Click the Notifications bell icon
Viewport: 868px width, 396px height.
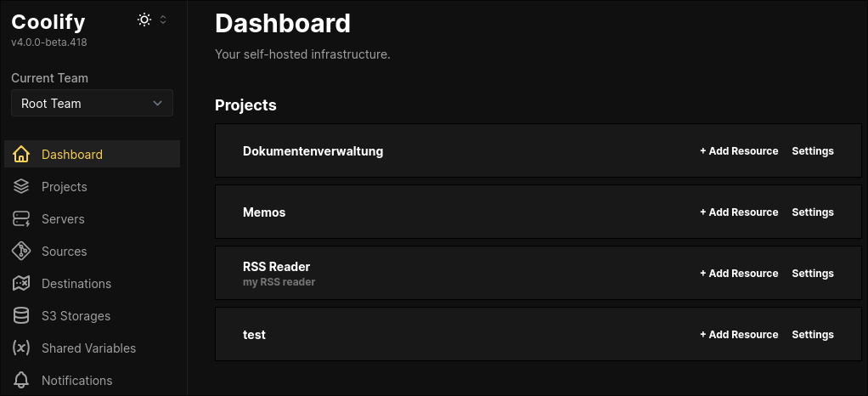(21, 381)
